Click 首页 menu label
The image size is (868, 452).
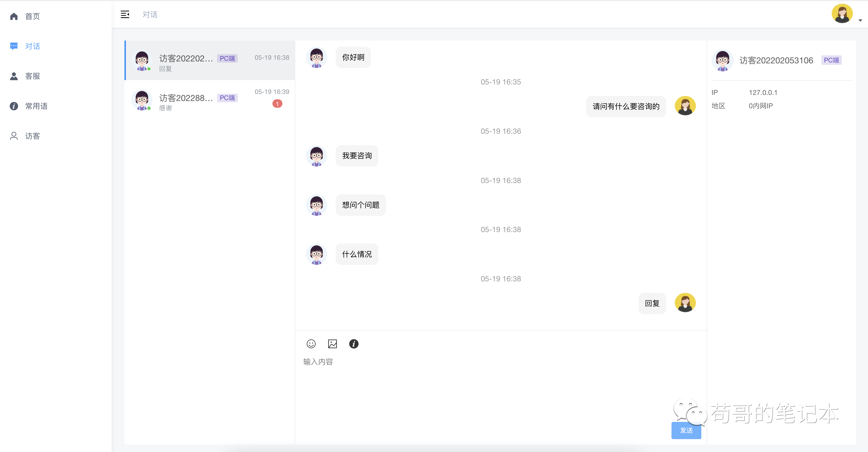[32, 16]
